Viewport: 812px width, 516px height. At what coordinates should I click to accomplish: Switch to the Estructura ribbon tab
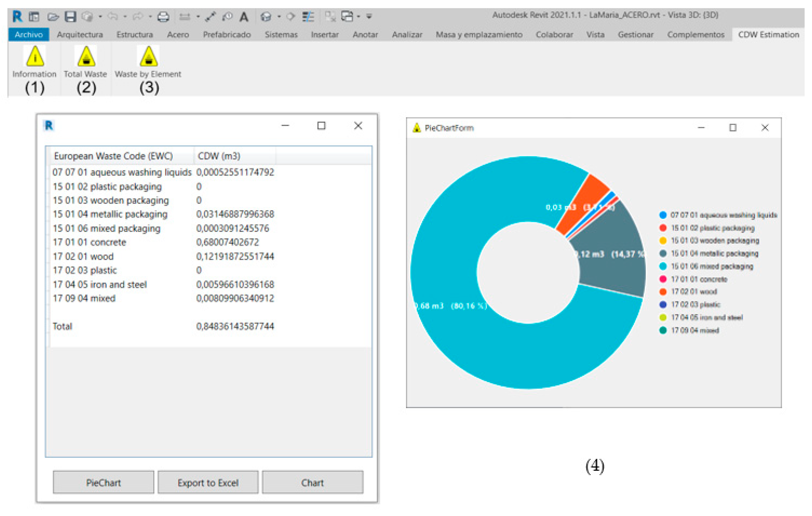coord(135,34)
